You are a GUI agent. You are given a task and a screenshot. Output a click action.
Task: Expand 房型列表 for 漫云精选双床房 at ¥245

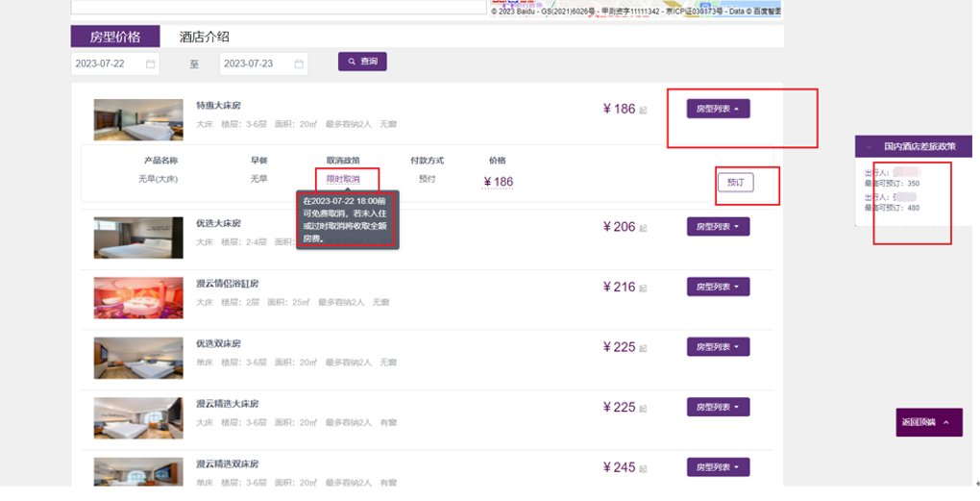(x=718, y=467)
